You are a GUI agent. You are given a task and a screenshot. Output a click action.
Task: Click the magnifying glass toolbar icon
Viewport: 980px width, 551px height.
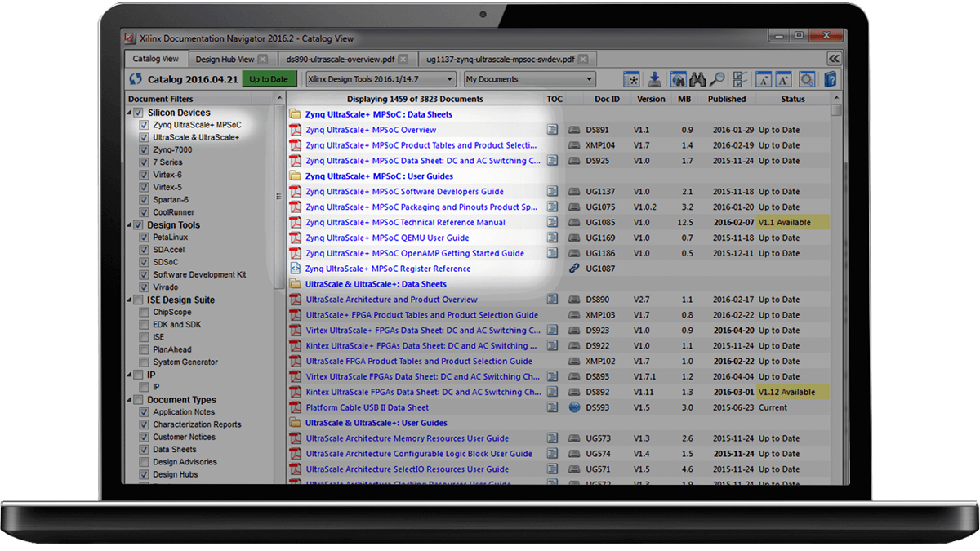click(x=716, y=79)
